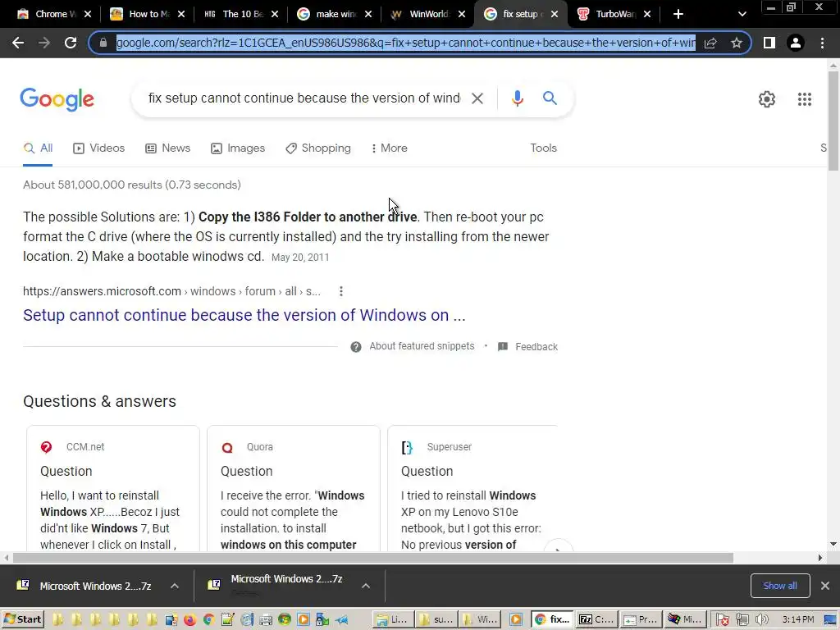Screen dimensions: 840x630
Task: Open the tab search dropdown arrow
Action: click(742, 14)
